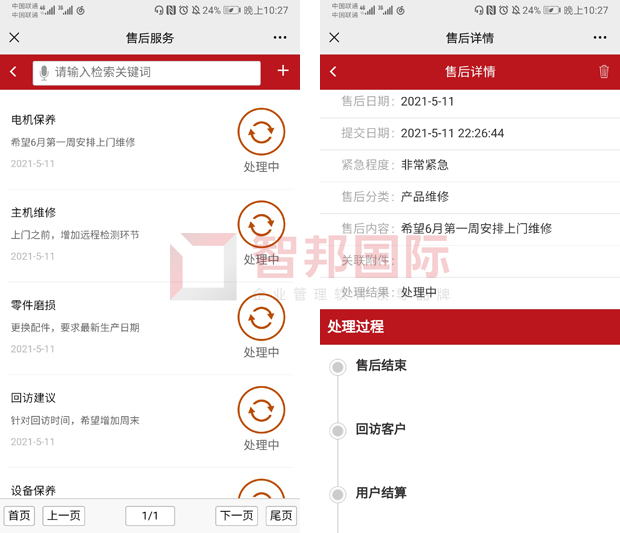
Task: Click the 用户结算 step label
Action: (381, 493)
